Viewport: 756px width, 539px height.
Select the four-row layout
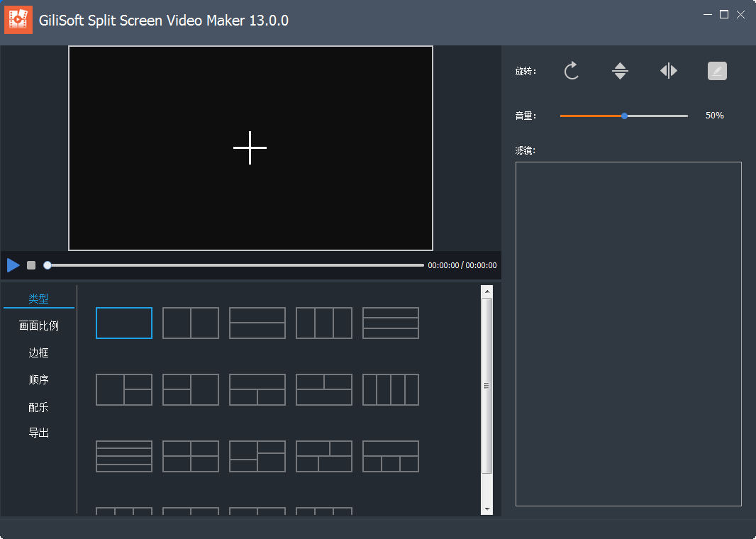124,456
